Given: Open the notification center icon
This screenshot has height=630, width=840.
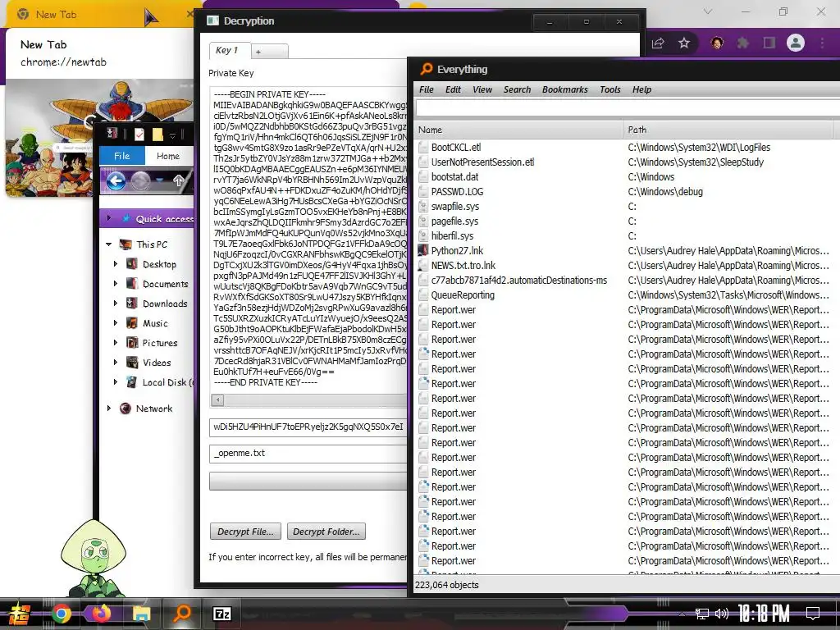Looking at the screenshot, I should coord(813,614).
